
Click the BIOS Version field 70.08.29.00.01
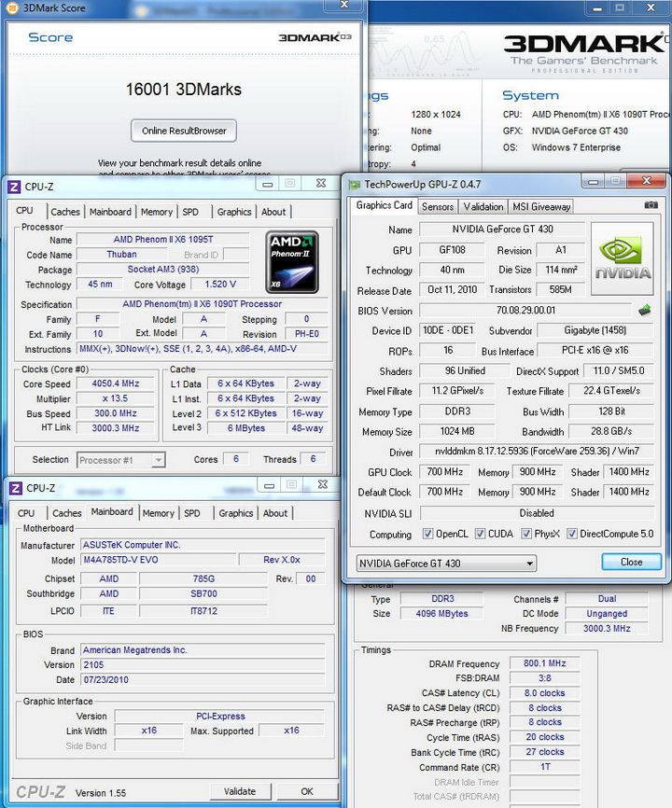(x=525, y=310)
